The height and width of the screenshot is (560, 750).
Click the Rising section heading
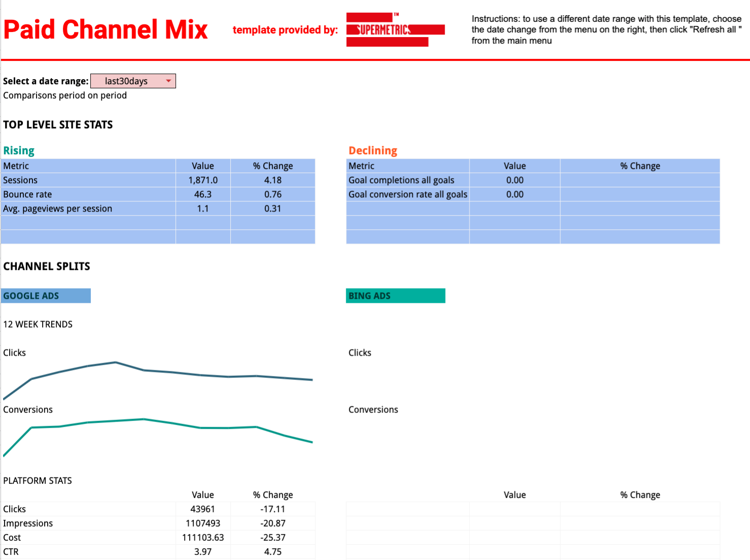(x=19, y=151)
